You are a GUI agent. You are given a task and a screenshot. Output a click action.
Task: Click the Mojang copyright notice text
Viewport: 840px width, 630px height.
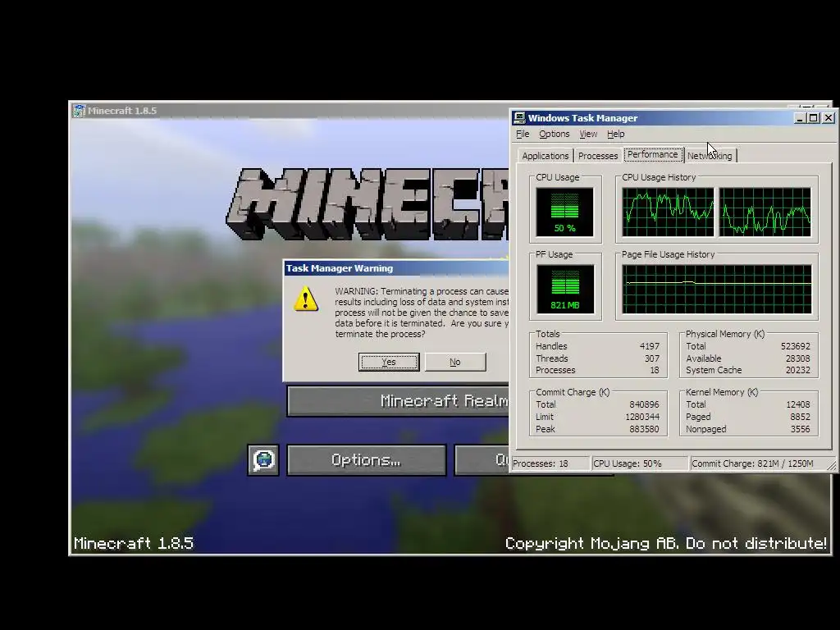[666, 543]
